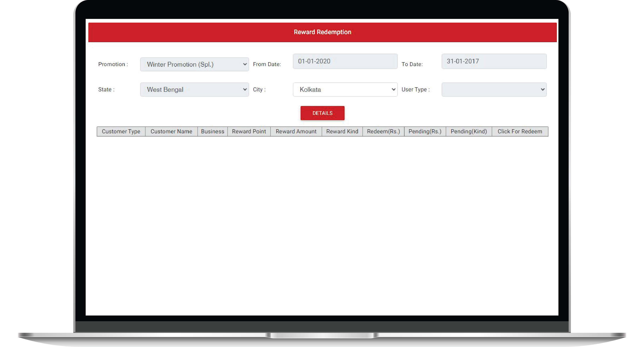Click the chevron arrow on City dropdown

393,89
